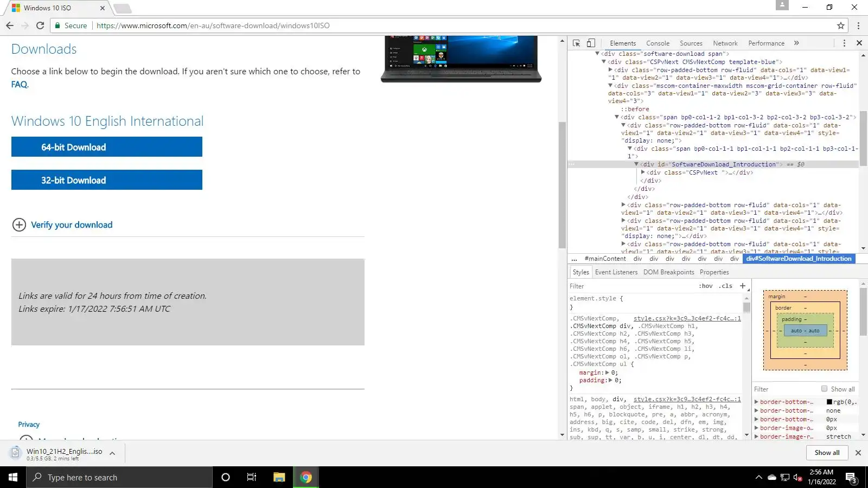Viewport: 868px width, 488px height.
Task: Go back to the previous page
Action: (10, 25)
